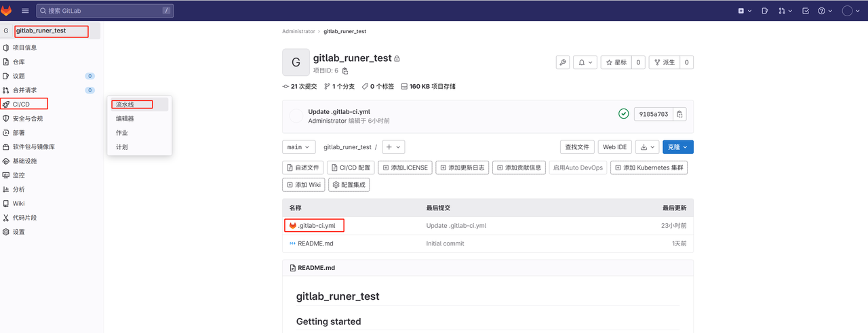The height and width of the screenshot is (333, 868).
Task: Open the .gitlab-ci.yml file
Action: [x=316, y=226]
